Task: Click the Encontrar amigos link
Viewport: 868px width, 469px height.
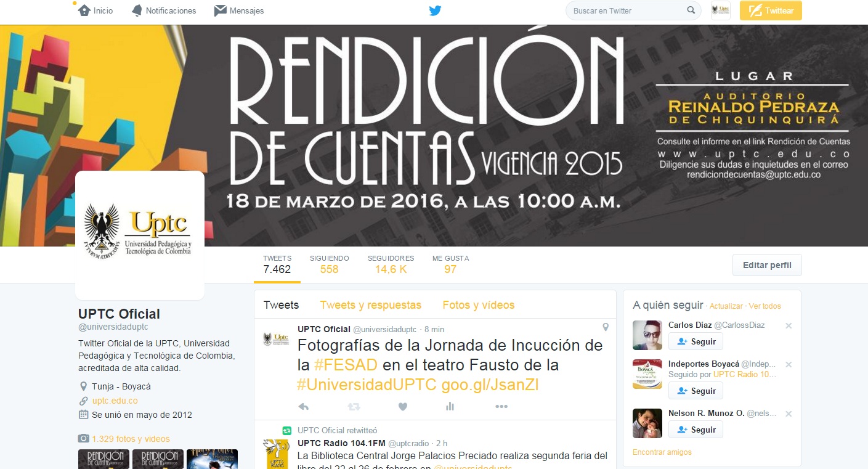Action: point(662,452)
